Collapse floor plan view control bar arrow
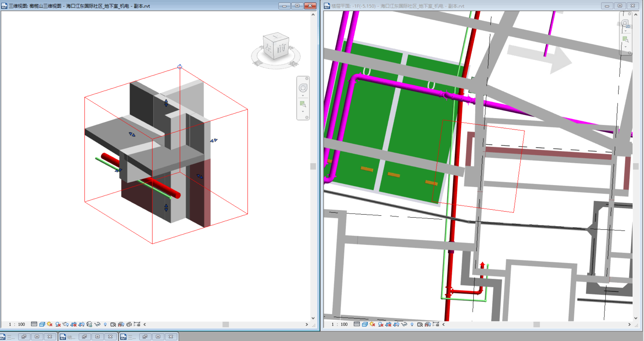The width and height of the screenshot is (644, 341). click(443, 324)
